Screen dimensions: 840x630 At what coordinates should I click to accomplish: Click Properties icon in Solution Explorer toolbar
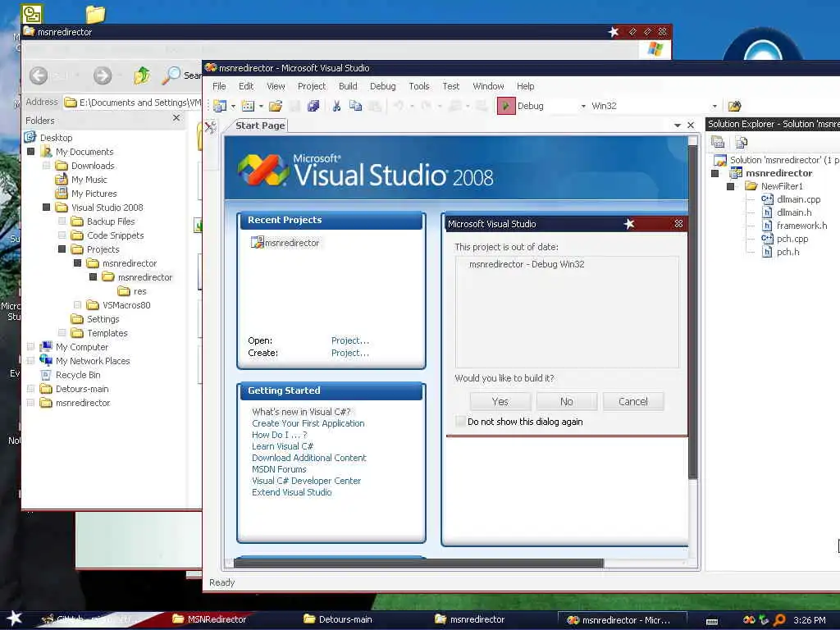click(718, 142)
